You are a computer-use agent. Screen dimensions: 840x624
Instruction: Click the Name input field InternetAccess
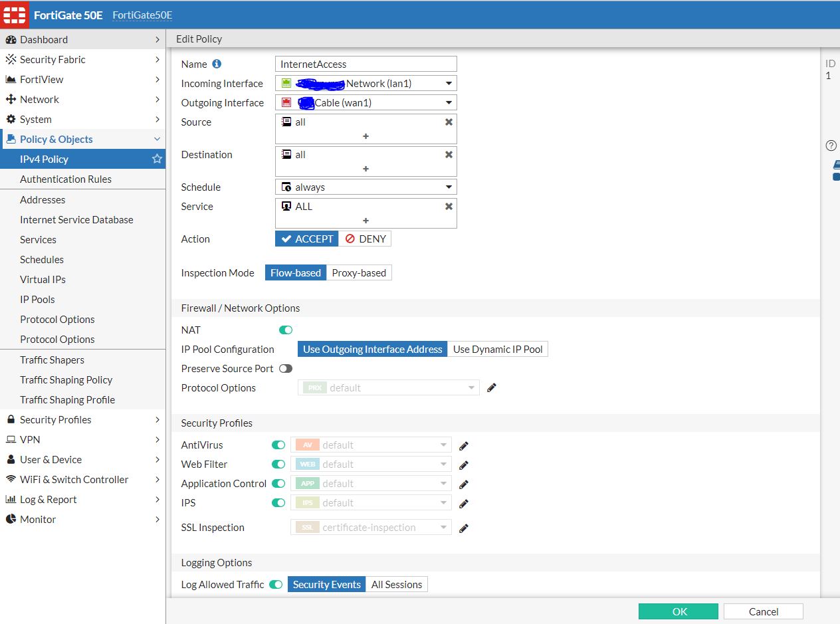366,64
